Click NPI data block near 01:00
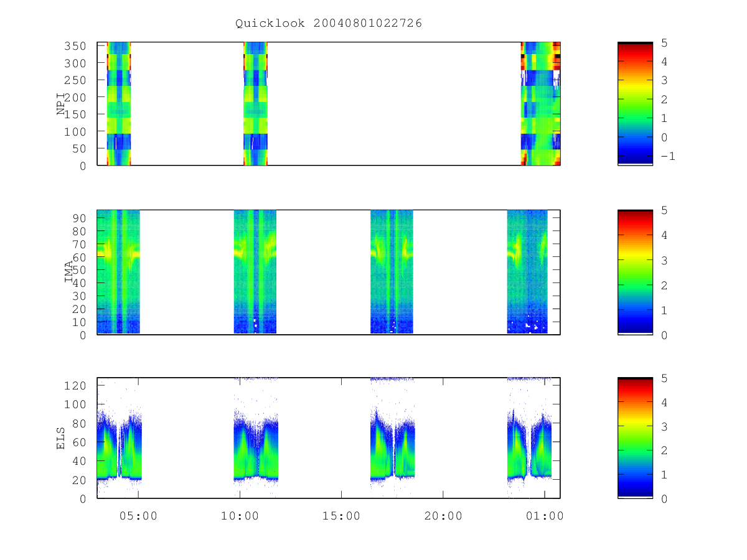The image size is (747, 560). tap(540, 104)
